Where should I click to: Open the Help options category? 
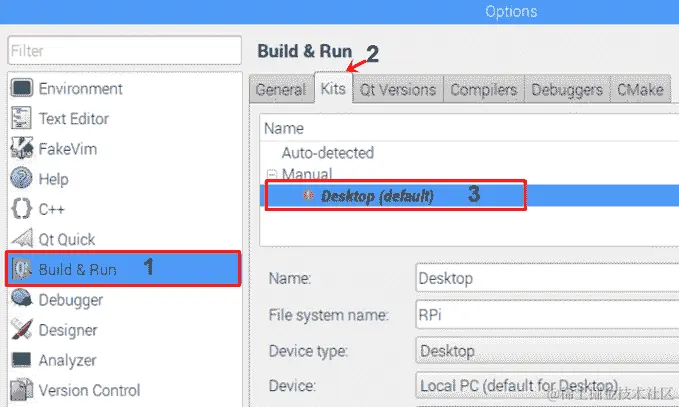(54, 179)
